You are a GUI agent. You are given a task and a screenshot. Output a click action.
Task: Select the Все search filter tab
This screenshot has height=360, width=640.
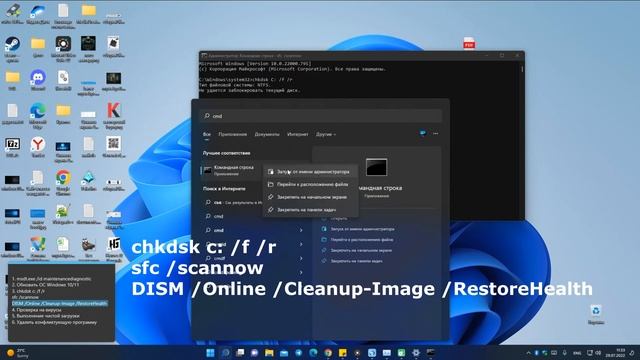pos(207,134)
